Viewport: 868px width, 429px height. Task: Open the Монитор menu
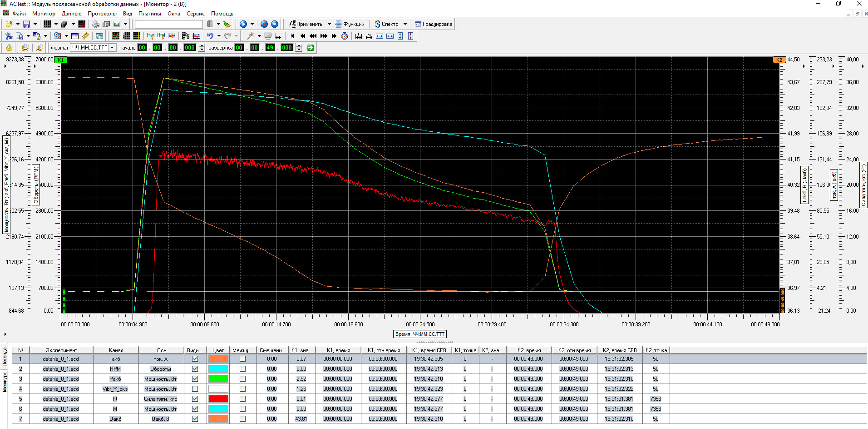pyautogui.click(x=44, y=13)
